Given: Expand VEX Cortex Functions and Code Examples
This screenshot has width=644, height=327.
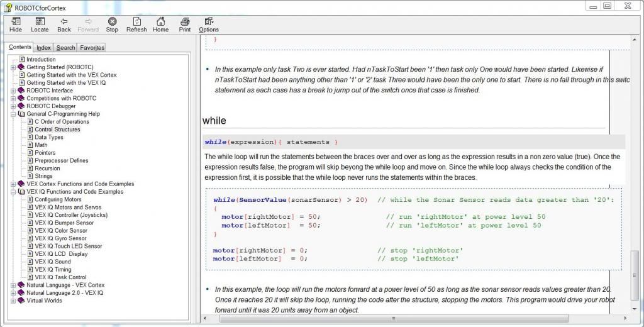Looking at the screenshot, I should click(13, 184).
